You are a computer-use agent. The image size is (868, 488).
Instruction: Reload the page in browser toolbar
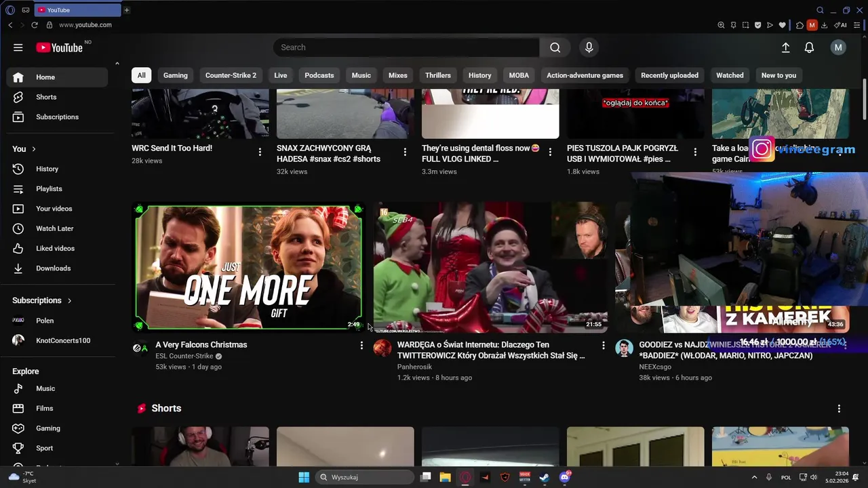pos(35,25)
